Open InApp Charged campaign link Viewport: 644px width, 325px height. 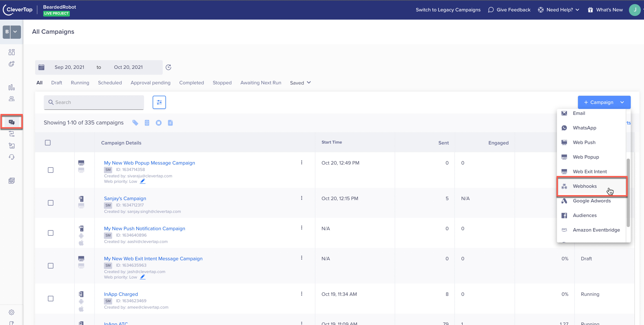click(x=121, y=294)
